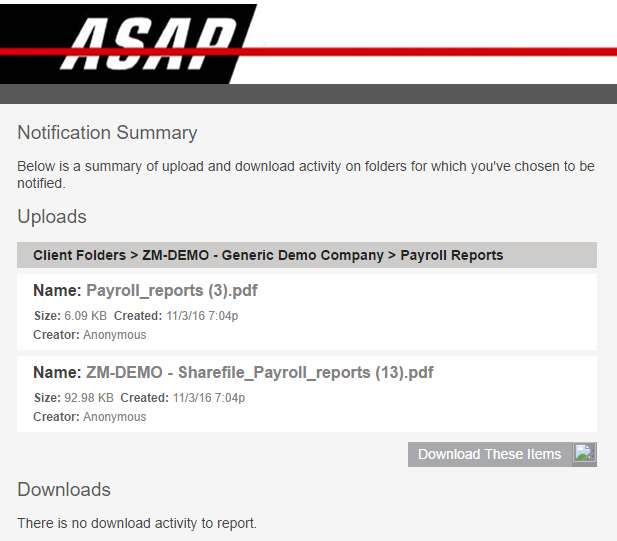The height and width of the screenshot is (541, 617).
Task: Click the 6.09 KB file size value
Action: [85, 316]
